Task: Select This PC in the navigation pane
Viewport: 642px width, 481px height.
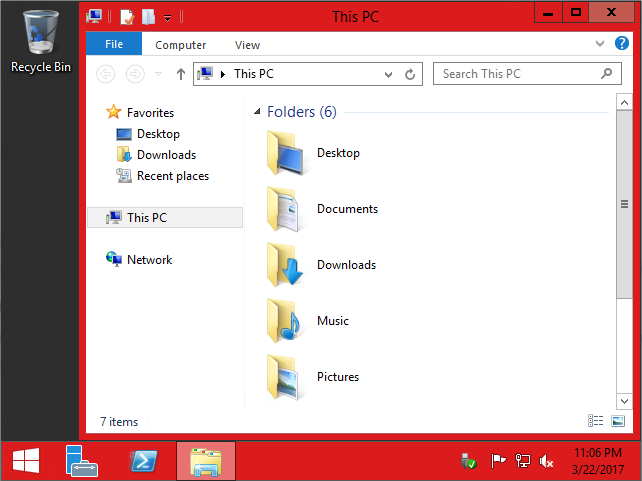Action: (165, 217)
